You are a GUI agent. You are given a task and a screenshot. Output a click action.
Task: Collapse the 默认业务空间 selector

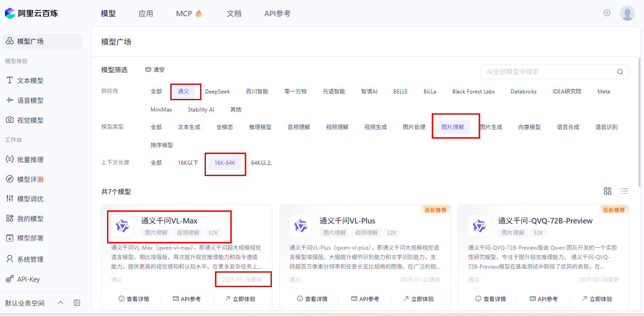coord(61,303)
